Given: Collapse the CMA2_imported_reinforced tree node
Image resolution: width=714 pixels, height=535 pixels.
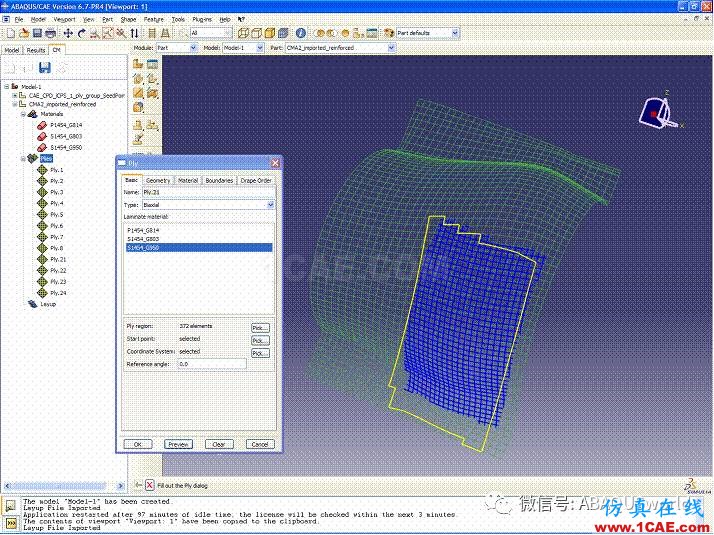Looking at the screenshot, I should tap(15, 104).
